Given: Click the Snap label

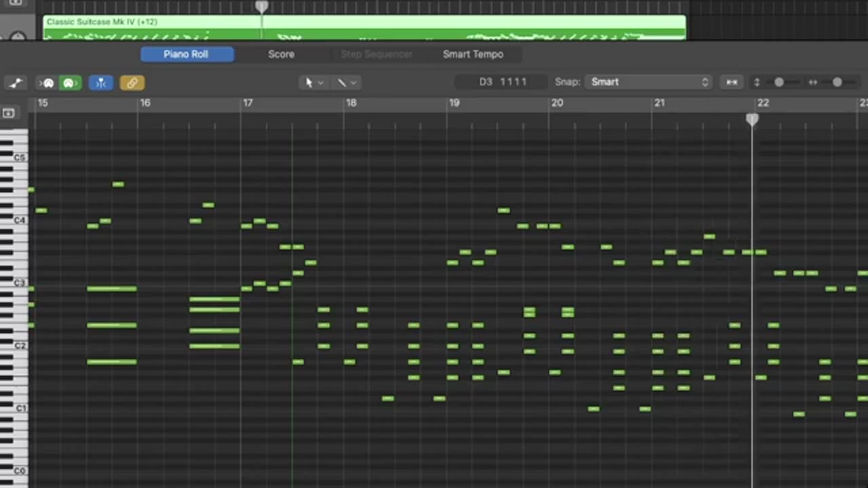Looking at the screenshot, I should click(x=568, y=82).
